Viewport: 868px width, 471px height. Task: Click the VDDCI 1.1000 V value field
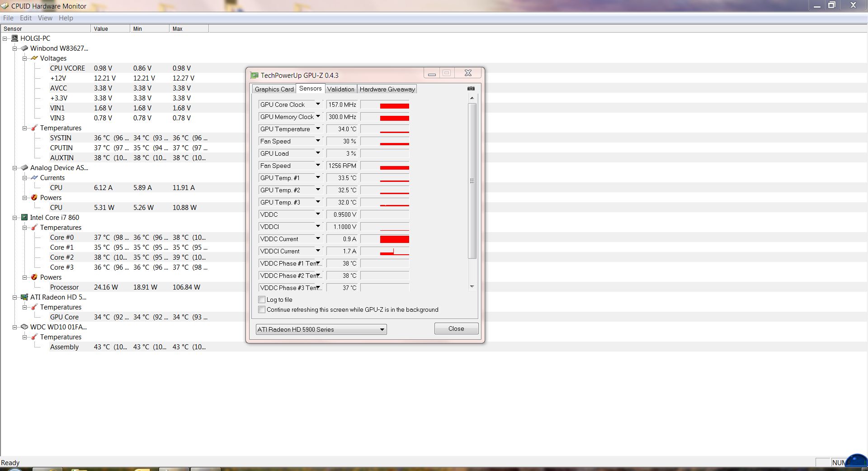[x=342, y=227]
